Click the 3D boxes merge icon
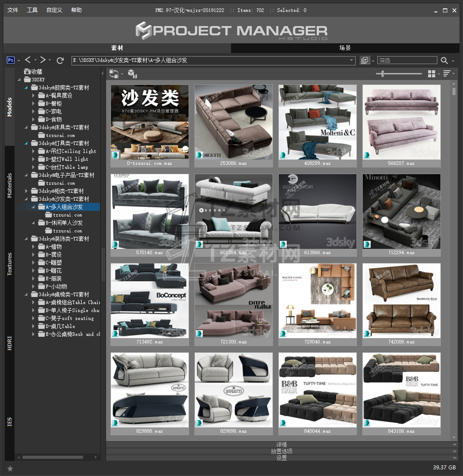 (132, 74)
